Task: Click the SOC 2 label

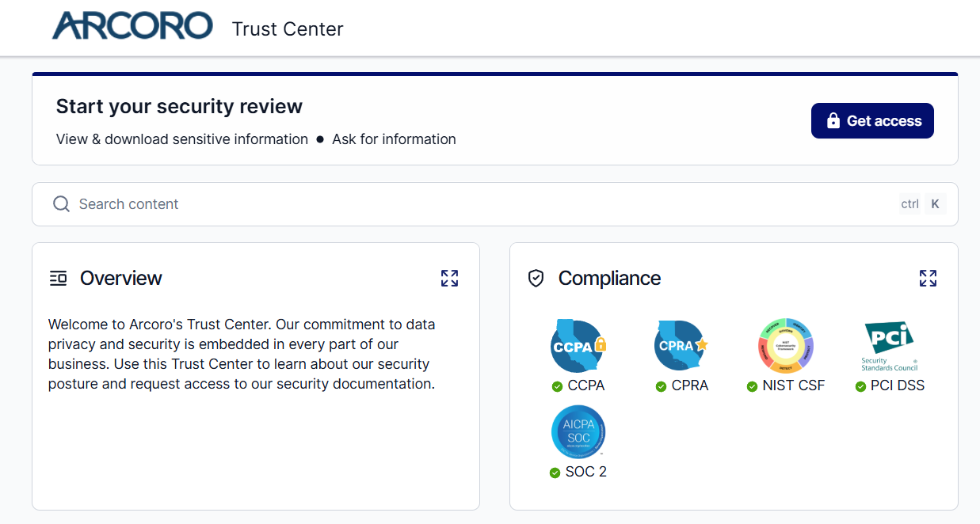Action: point(586,472)
